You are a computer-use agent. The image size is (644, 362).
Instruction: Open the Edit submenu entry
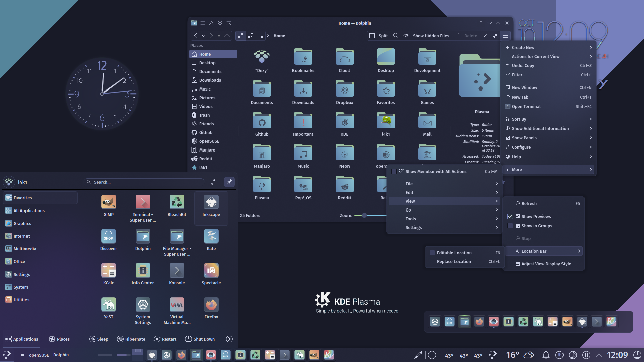coord(444,192)
